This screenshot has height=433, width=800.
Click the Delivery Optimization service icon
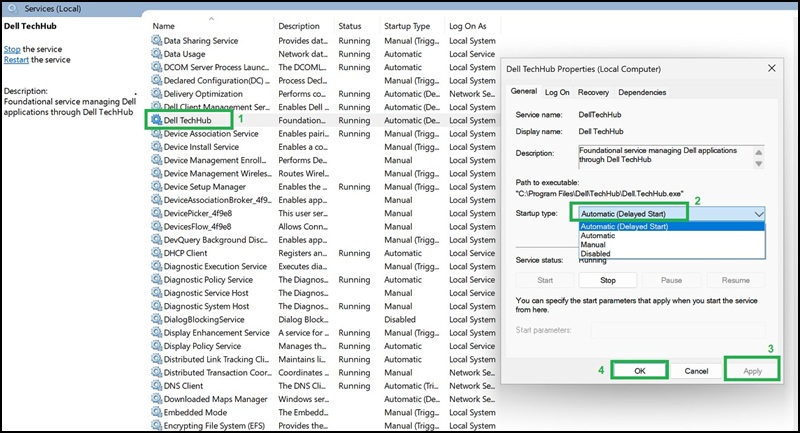coord(157,93)
